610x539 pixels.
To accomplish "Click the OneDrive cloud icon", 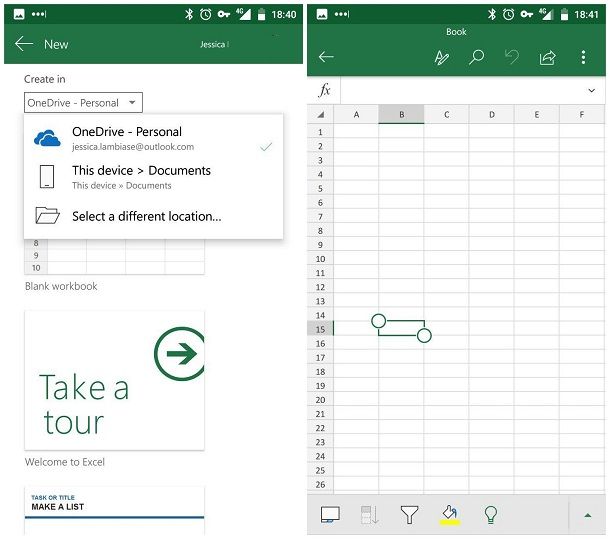I will [47, 138].
